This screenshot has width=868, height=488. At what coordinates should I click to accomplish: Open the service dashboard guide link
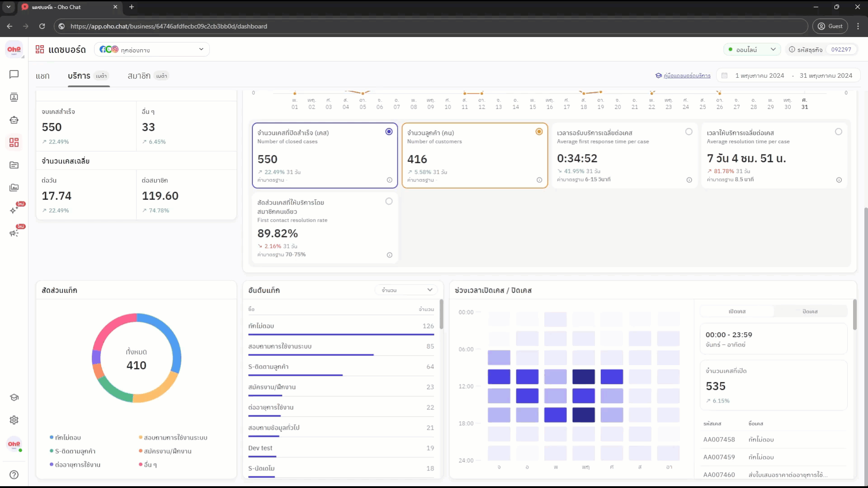[x=683, y=75]
